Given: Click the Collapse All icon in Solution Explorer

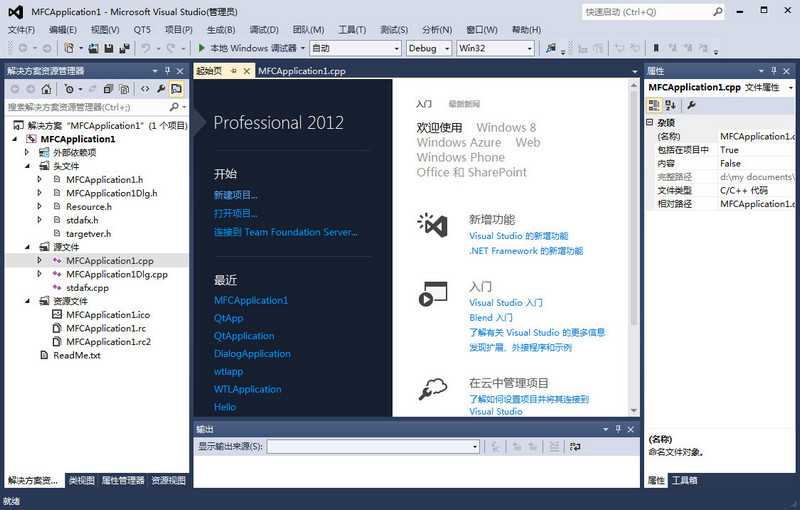Looking at the screenshot, I should 108,89.
